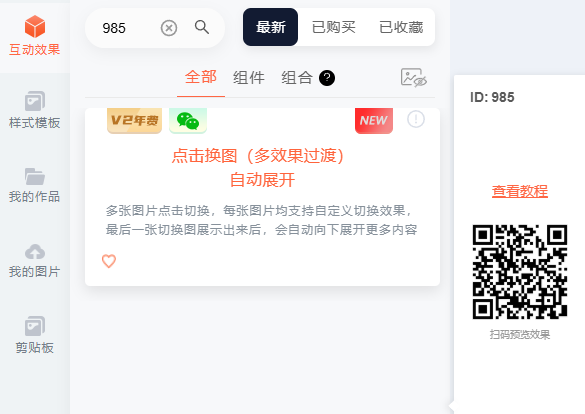Image resolution: width=585 pixels, height=414 pixels.
Task: Click the info exclamation icon on the card
Action: [x=416, y=119]
